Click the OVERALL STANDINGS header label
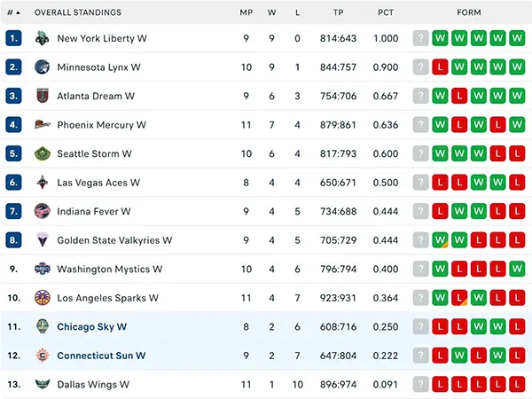Screen dimensions: 532x399 [x=78, y=12]
